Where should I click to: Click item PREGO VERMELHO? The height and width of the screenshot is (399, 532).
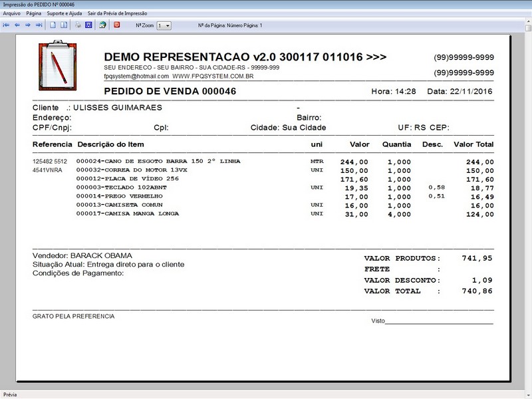[x=120, y=196]
